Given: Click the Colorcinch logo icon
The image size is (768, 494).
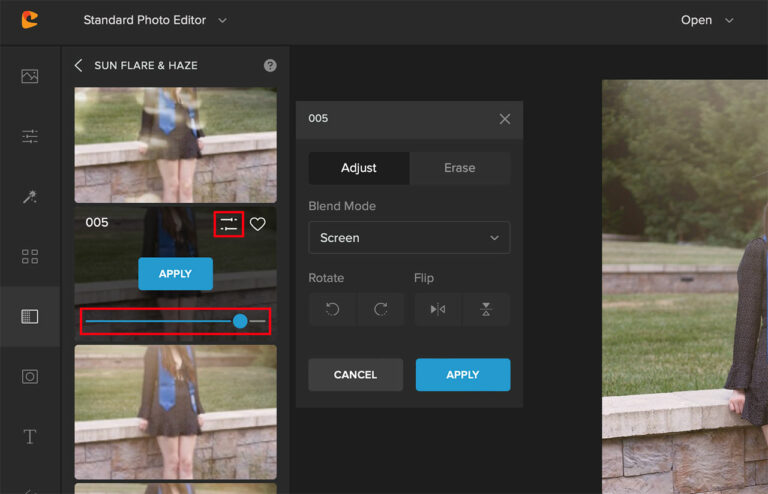Looking at the screenshot, I should pyautogui.click(x=30, y=20).
